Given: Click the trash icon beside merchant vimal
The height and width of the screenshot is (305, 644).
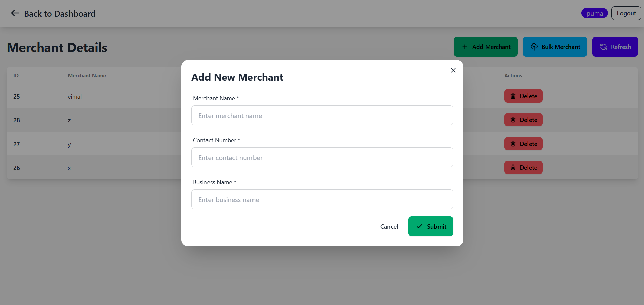Looking at the screenshot, I should tap(513, 96).
